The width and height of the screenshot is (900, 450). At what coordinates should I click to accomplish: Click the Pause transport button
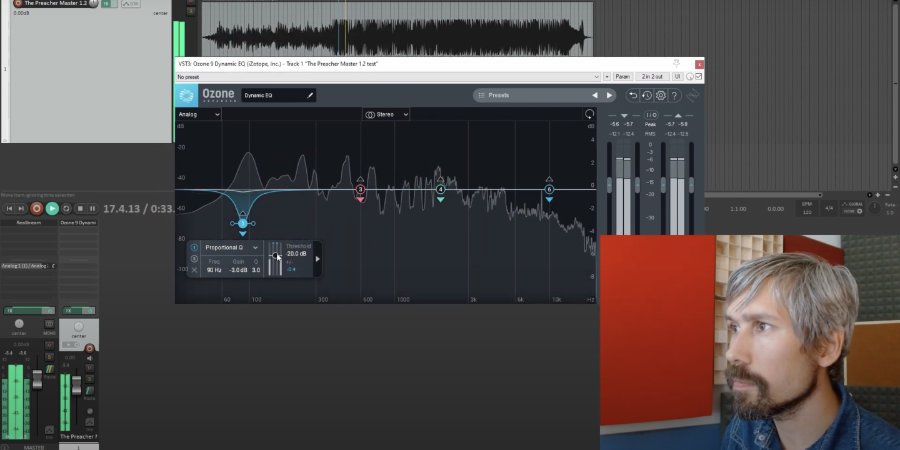[92, 208]
